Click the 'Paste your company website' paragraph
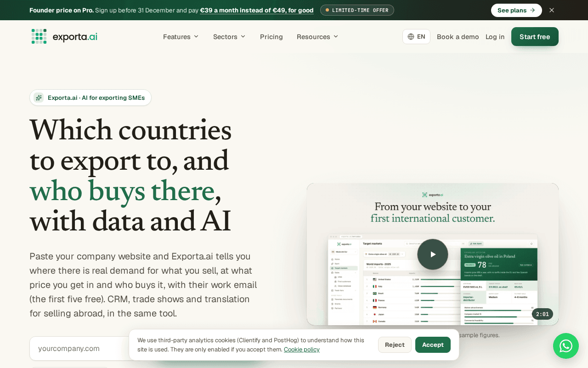 click(x=143, y=285)
